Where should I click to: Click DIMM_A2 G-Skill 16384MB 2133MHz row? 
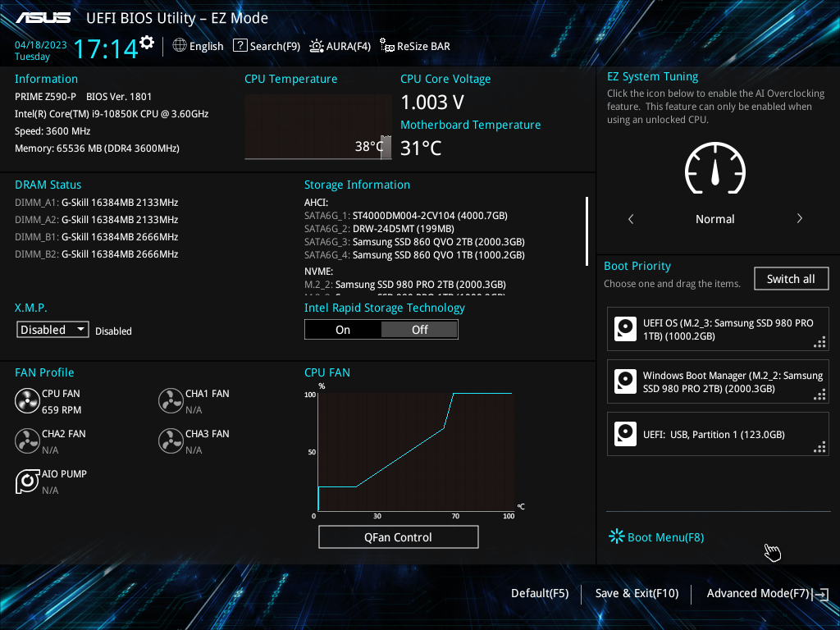pos(97,220)
